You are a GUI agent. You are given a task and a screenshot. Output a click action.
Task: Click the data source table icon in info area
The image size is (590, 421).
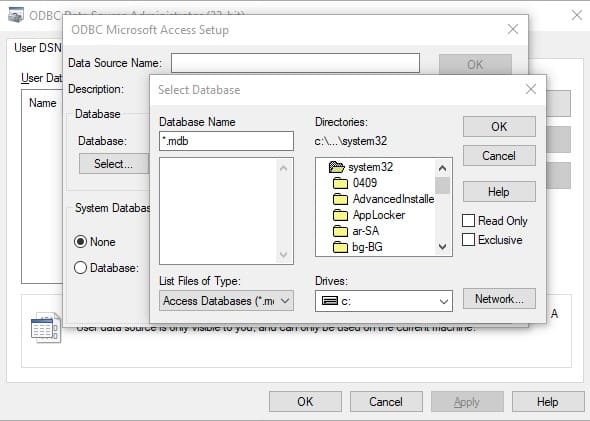pyautogui.click(x=46, y=328)
